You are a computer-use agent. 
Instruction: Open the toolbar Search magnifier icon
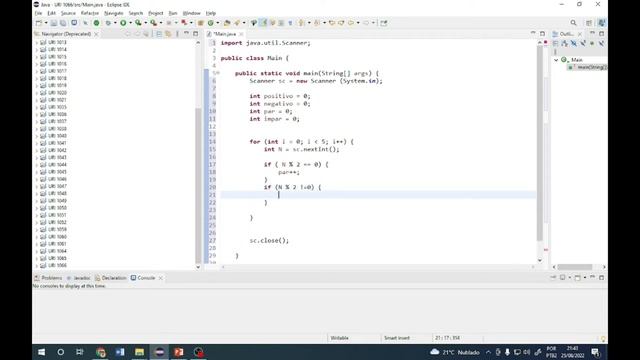point(573,23)
